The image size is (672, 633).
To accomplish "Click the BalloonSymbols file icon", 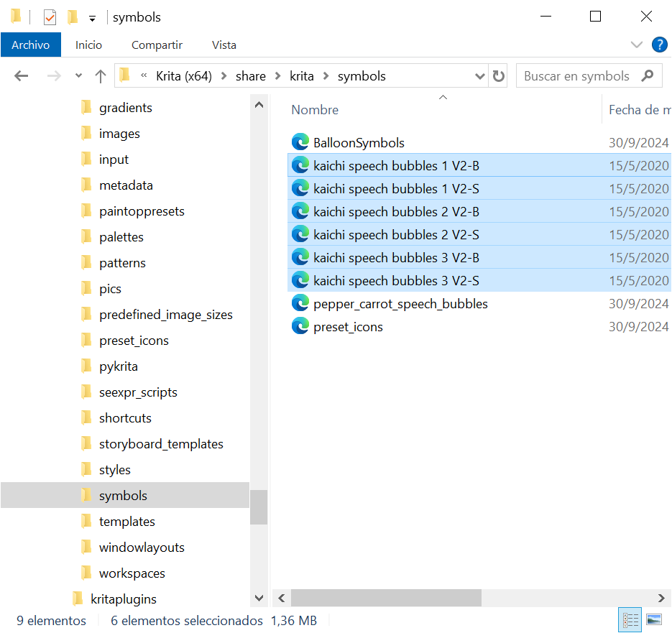I will tap(300, 143).
